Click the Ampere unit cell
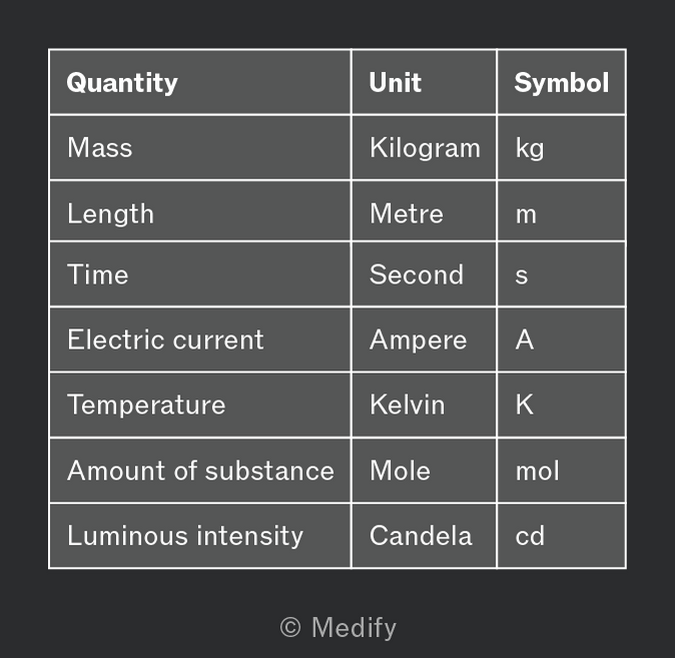This screenshot has width=675, height=658. [x=424, y=340]
